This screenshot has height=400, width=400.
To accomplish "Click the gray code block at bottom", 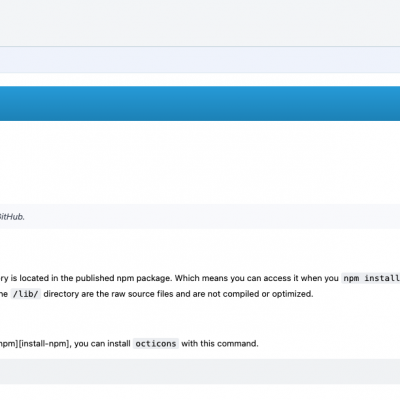I will click(x=200, y=371).
